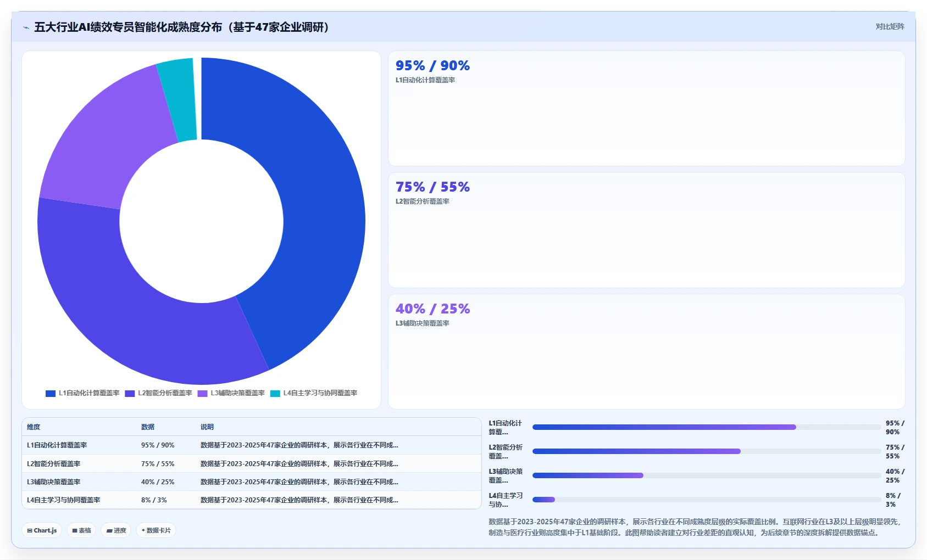Click the L3辅助决策 progress bar
Screen dimensions: 927x560
[707, 475]
